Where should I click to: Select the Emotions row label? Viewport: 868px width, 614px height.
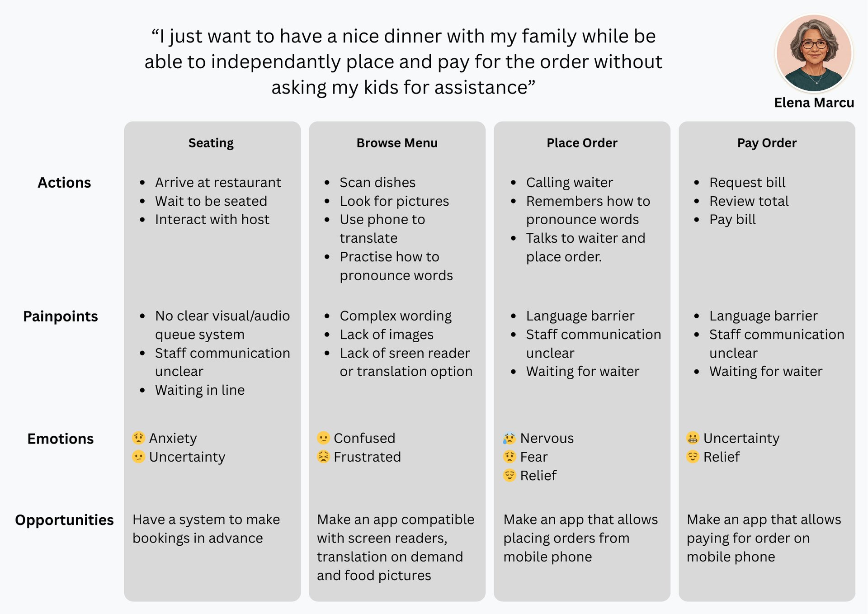61,439
